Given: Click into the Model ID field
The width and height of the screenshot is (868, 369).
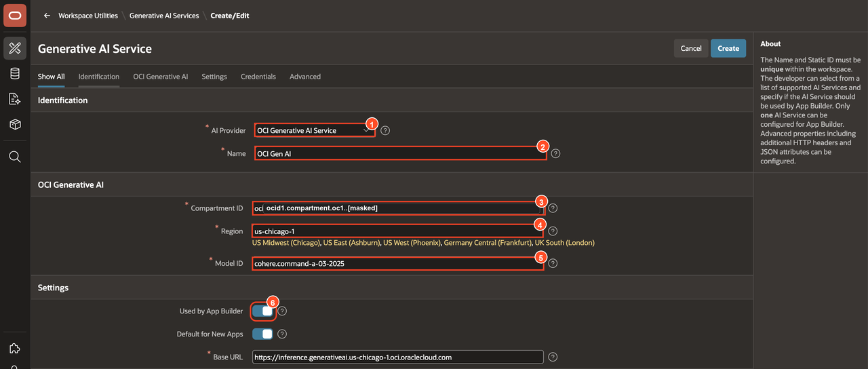Looking at the screenshot, I should [x=398, y=263].
